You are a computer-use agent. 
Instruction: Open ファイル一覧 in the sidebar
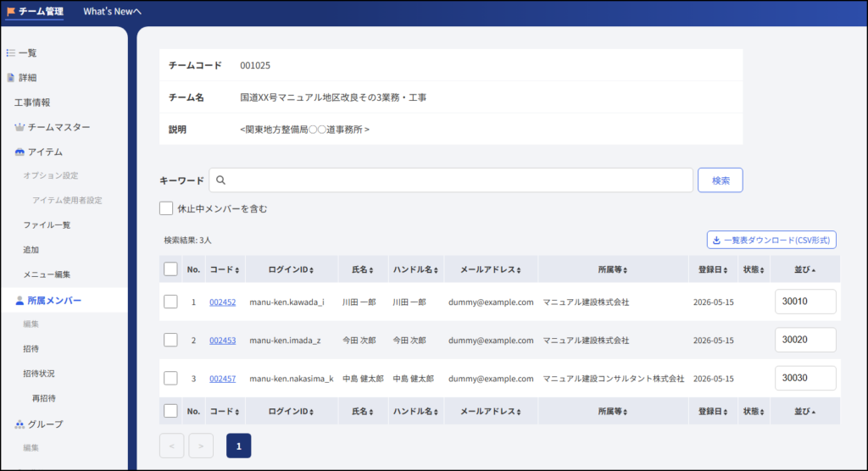[47, 224]
